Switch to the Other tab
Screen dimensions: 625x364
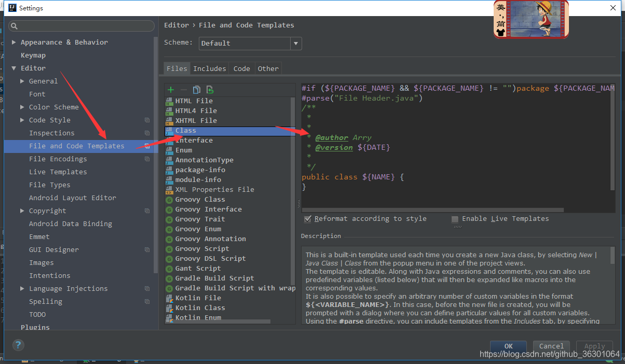[268, 68]
